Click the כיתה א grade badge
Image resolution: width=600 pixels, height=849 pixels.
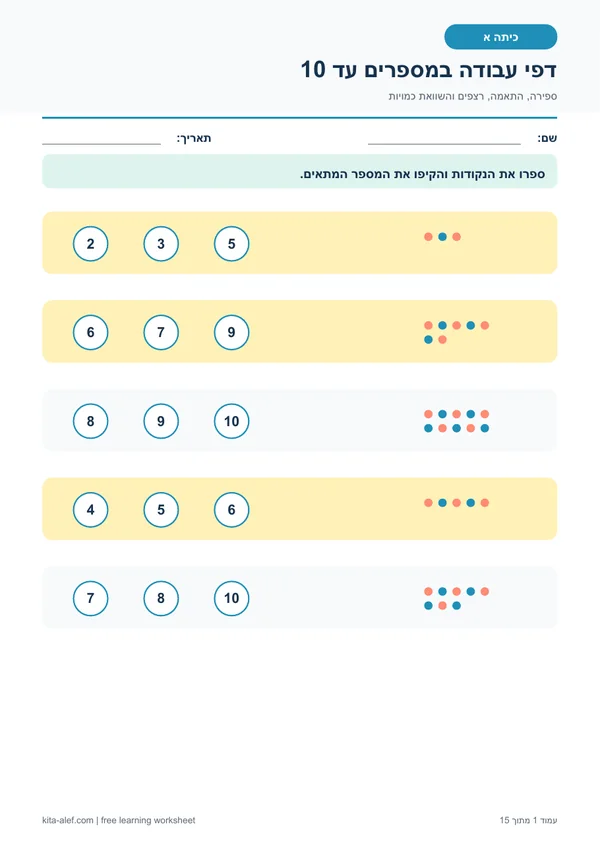click(x=500, y=37)
